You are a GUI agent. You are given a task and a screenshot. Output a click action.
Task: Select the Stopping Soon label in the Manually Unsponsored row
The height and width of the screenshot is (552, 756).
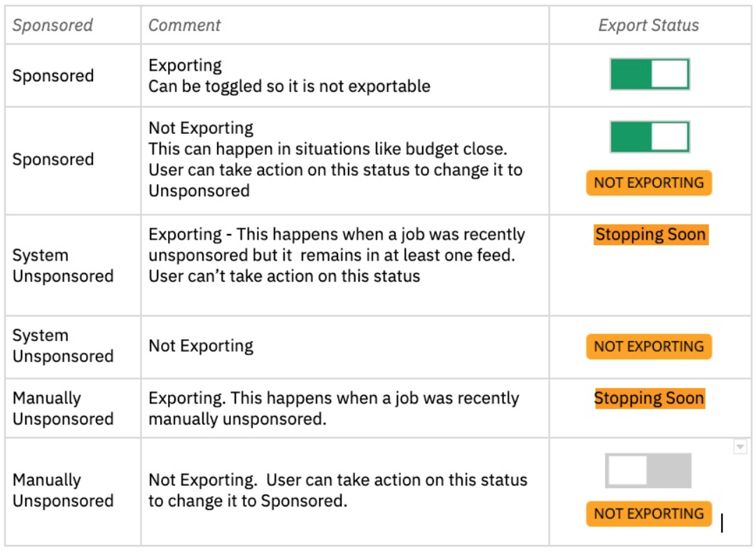650,398
